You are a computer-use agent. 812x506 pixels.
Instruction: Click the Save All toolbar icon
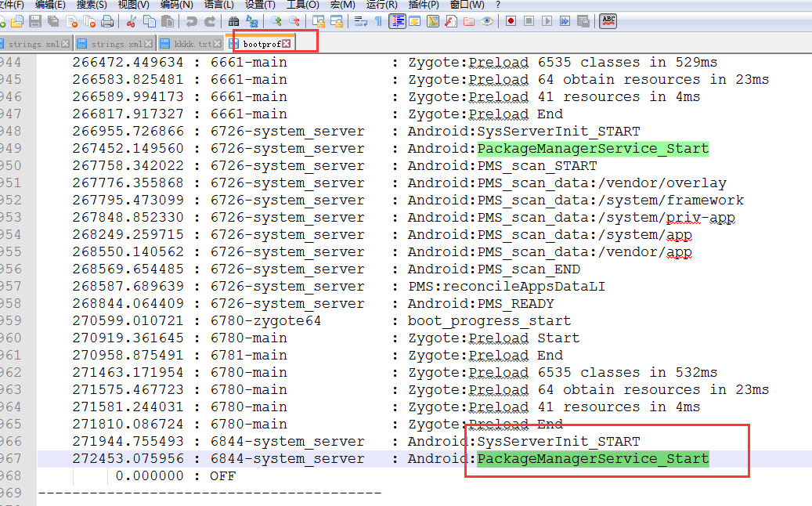click(x=53, y=21)
